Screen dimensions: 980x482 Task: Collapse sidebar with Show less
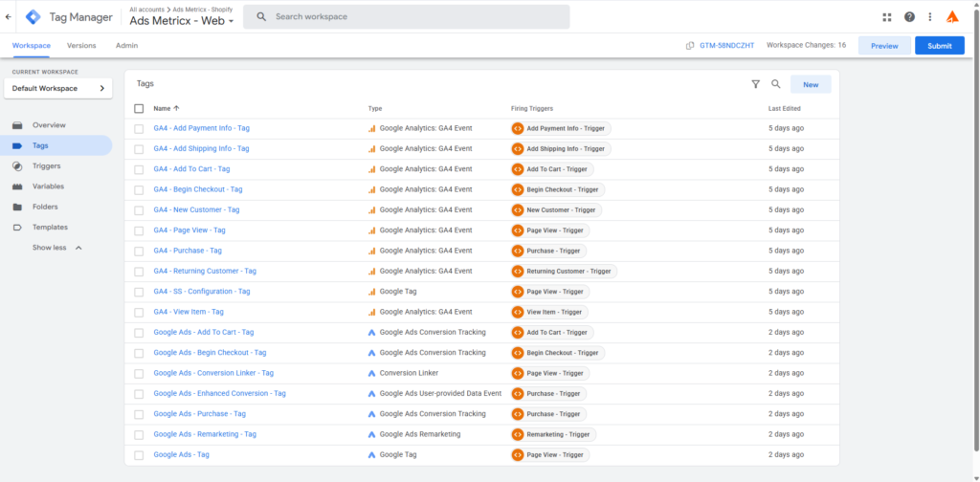(x=56, y=248)
